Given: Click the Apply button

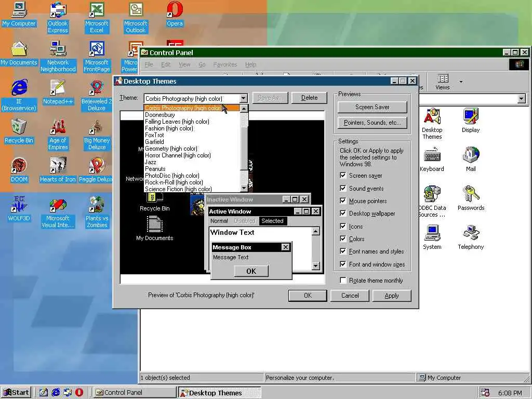Looking at the screenshot, I should [392, 296].
